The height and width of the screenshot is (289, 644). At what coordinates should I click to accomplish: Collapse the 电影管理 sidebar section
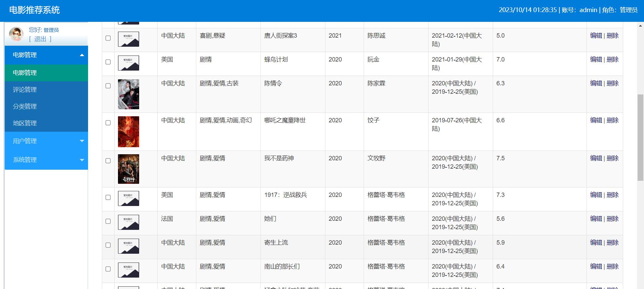(46, 55)
